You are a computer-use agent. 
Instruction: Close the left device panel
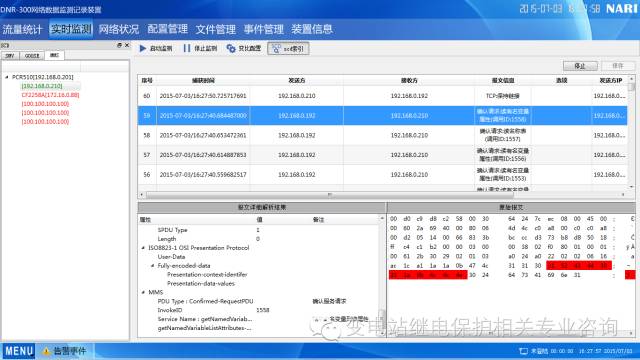pyautogui.click(x=127, y=45)
